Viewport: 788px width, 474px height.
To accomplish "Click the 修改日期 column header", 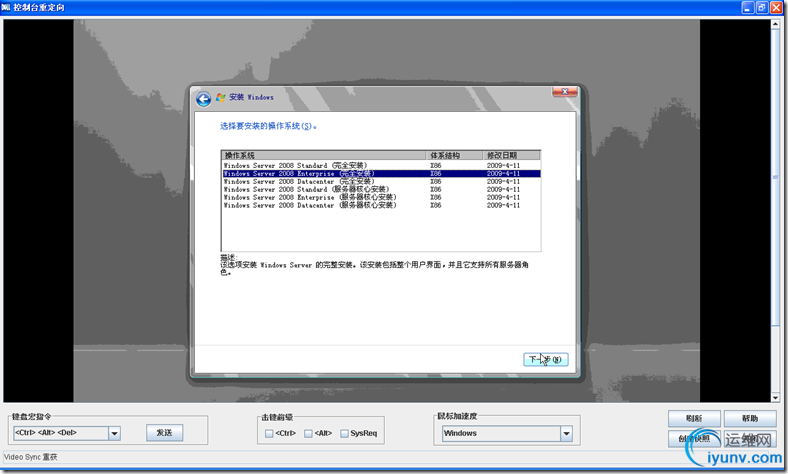I will [512, 155].
